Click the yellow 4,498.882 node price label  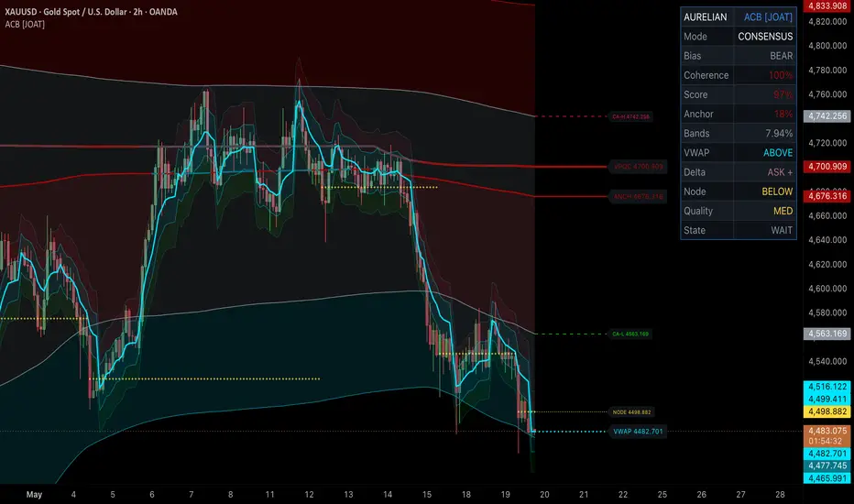coord(827,411)
